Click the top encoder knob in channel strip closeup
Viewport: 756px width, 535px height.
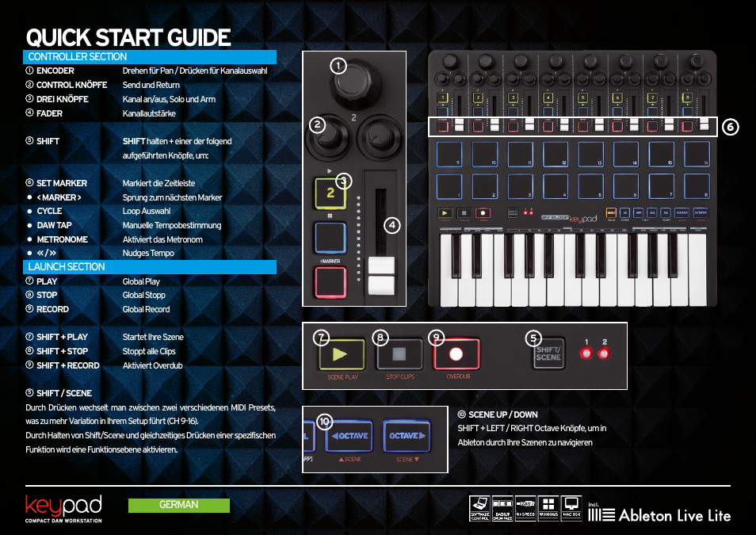point(355,83)
